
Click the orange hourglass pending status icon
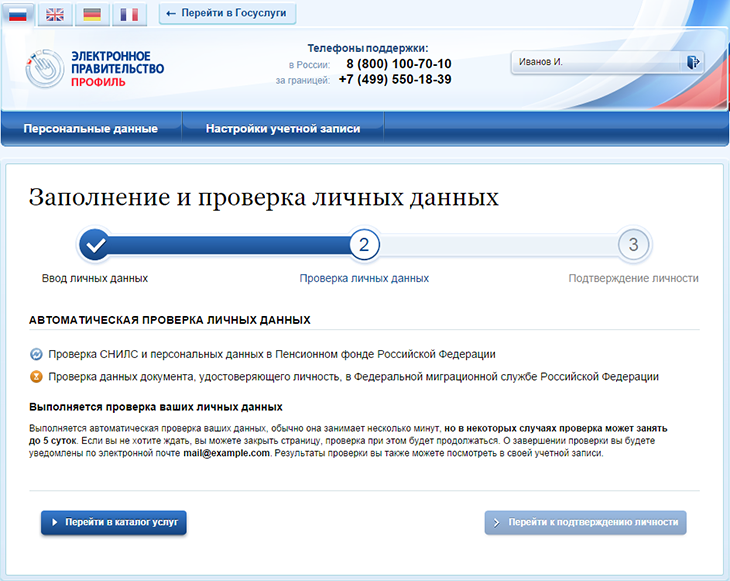point(36,376)
